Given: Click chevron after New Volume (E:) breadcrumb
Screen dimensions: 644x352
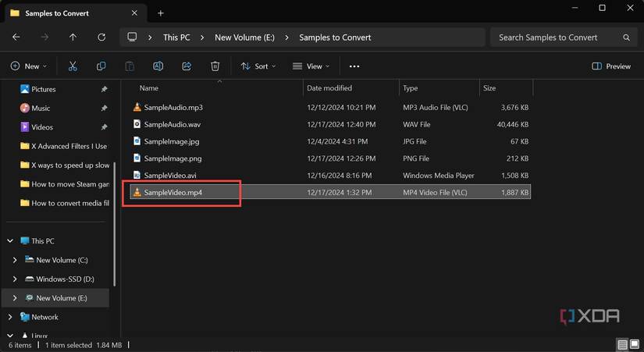Looking at the screenshot, I should tap(286, 37).
